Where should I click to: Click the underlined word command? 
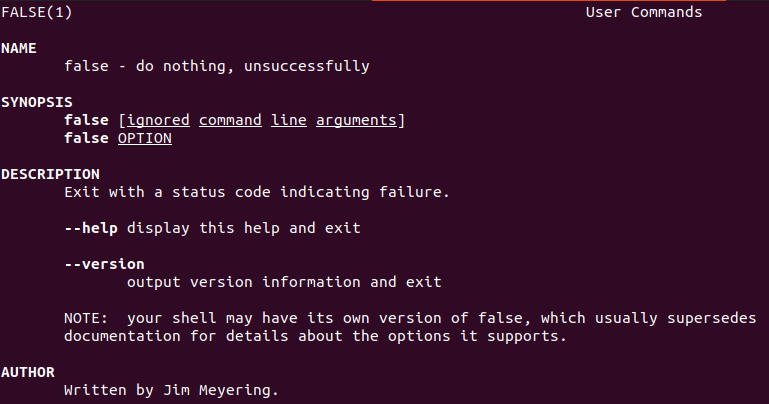(230, 120)
